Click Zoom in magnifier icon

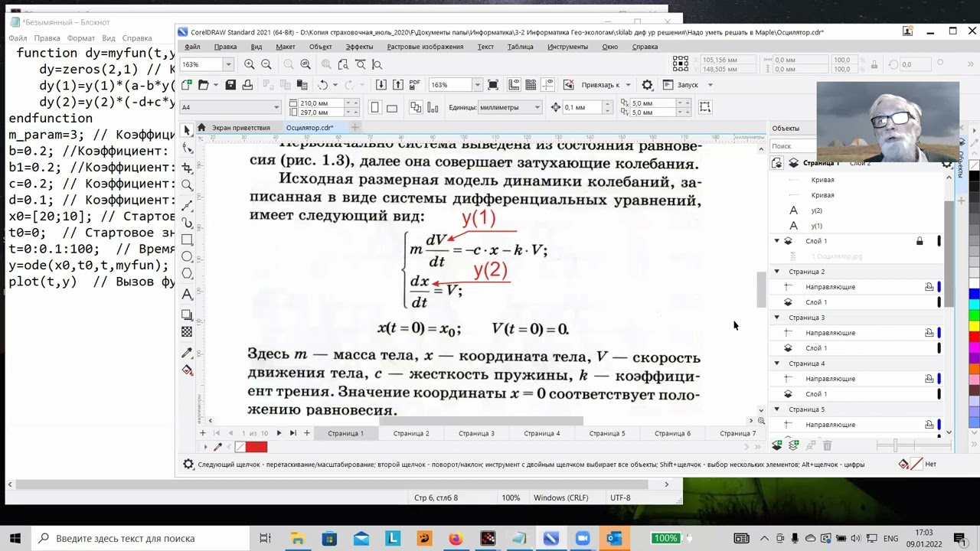250,65
